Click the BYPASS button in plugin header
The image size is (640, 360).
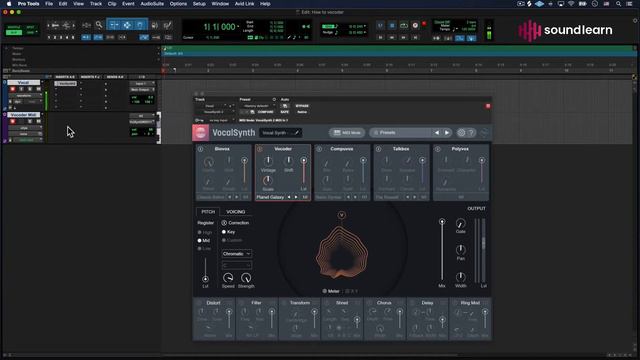click(302, 106)
